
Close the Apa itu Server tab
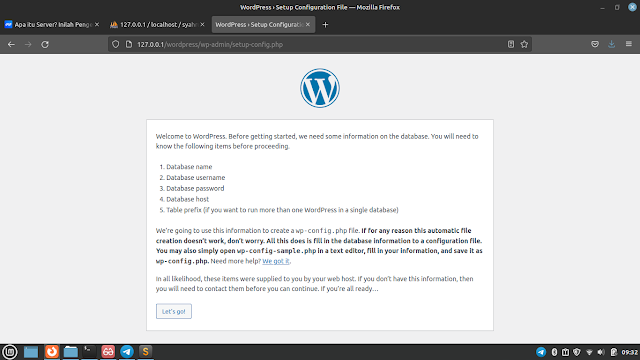[97, 24]
